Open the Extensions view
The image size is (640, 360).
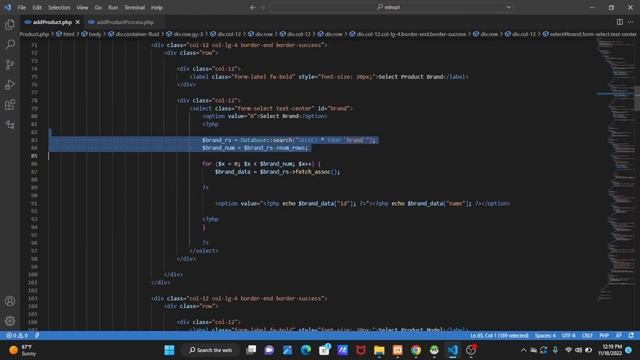point(10,104)
